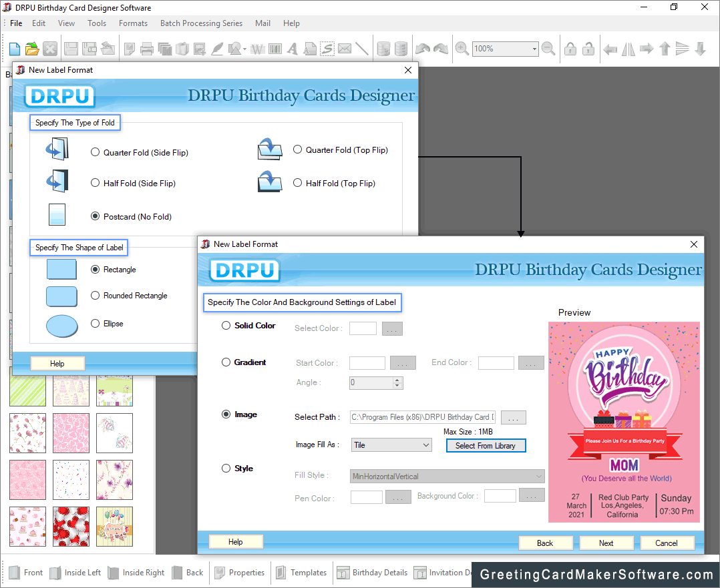
Task: Click the diagonal line drawing tool icon
Action: pyautogui.click(x=362, y=49)
